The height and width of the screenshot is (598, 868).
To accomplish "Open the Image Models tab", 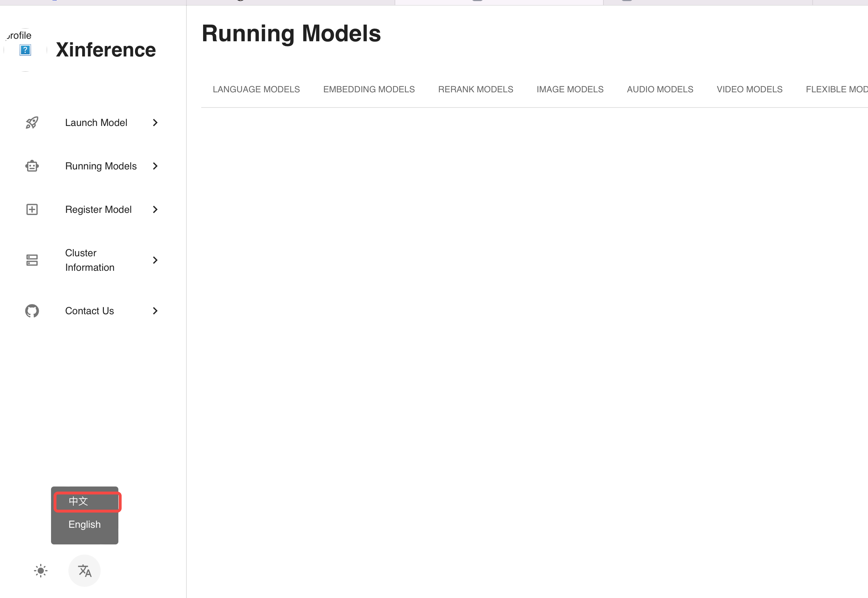I will pyautogui.click(x=570, y=89).
